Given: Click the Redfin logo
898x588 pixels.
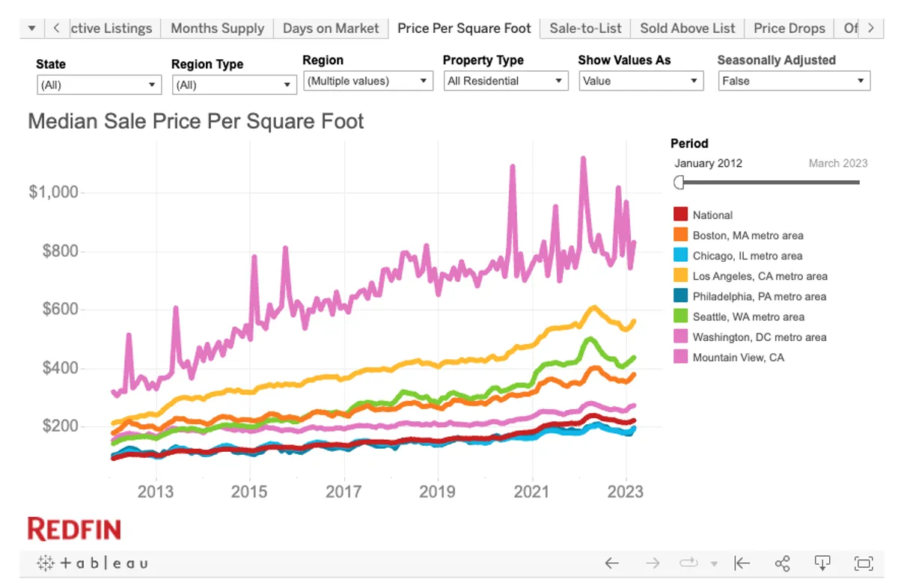Looking at the screenshot, I should point(74,529).
